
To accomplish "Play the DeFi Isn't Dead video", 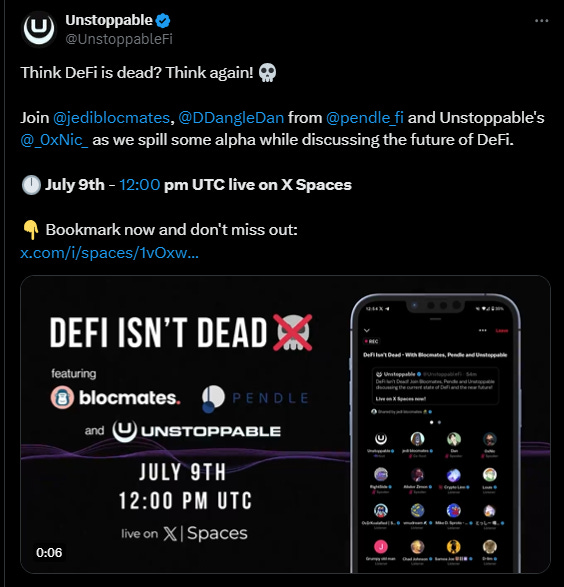I will point(285,424).
